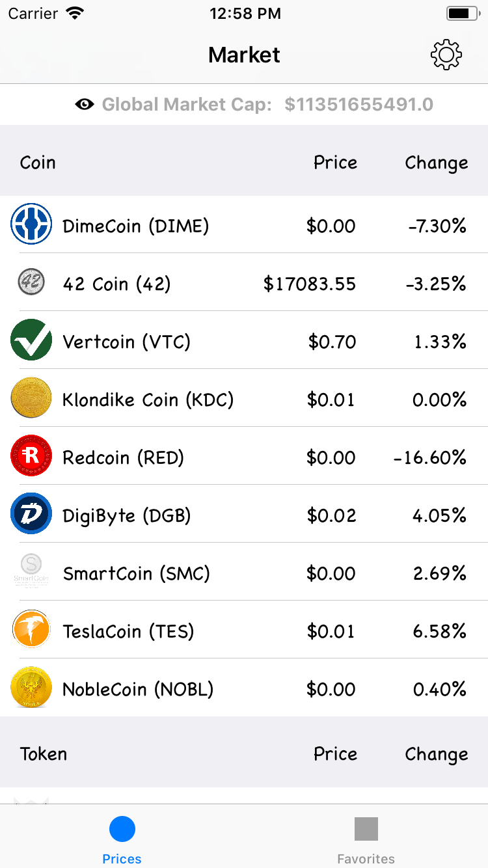Image resolution: width=488 pixels, height=868 pixels.
Task: Tap the Token section header label
Action: click(44, 754)
